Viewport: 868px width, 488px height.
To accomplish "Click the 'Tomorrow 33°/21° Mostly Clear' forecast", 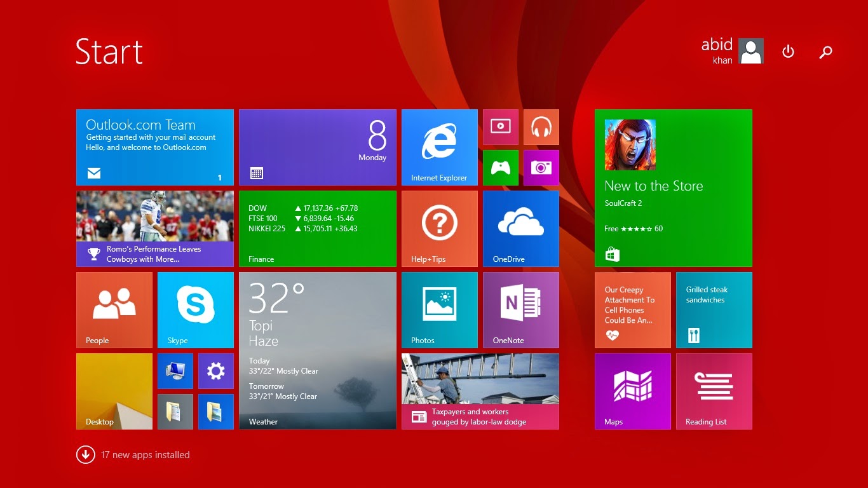I will click(x=283, y=391).
